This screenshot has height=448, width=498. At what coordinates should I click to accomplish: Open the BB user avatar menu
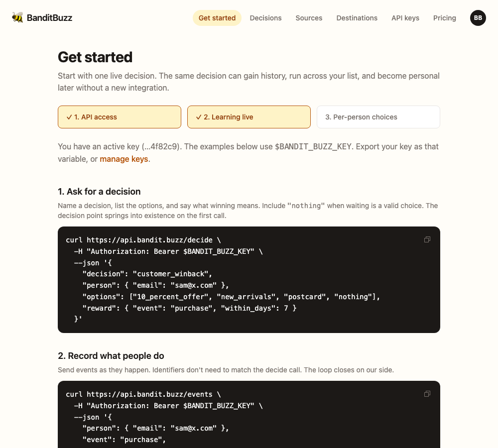[478, 18]
